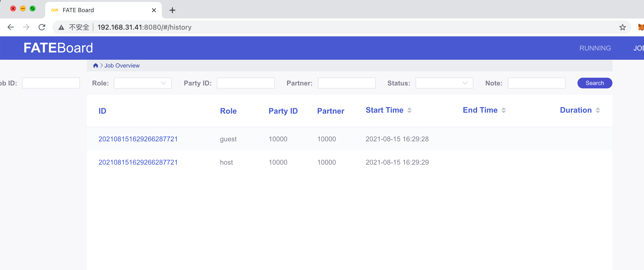644x270 pixels.
Task: Open host job 202108151629266287721
Action: pos(138,162)
